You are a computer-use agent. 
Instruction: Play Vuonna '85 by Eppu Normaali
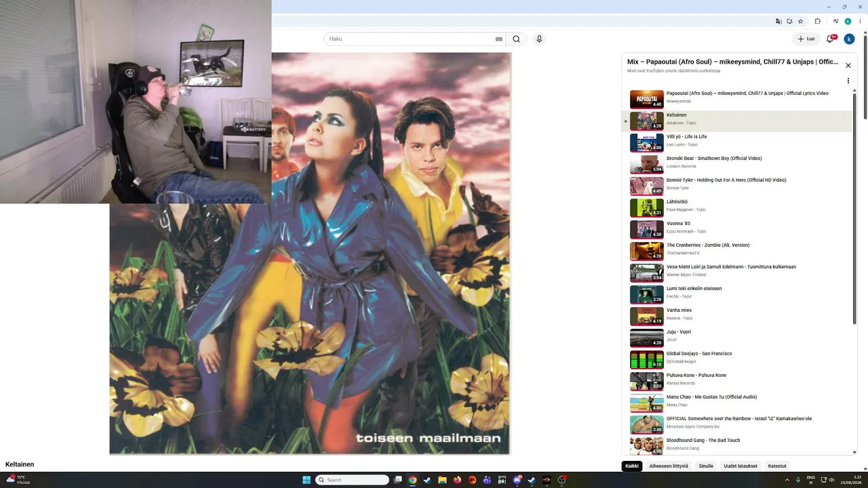(x=737, y=230)
